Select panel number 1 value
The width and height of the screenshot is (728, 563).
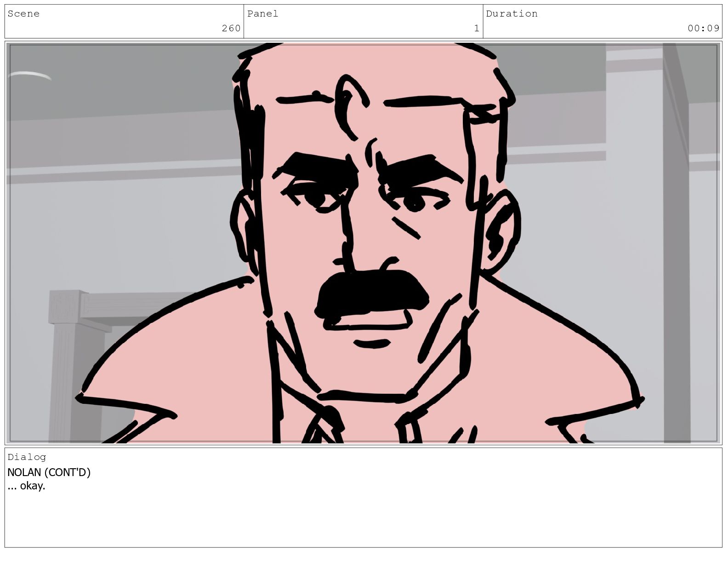coord(477,29)
